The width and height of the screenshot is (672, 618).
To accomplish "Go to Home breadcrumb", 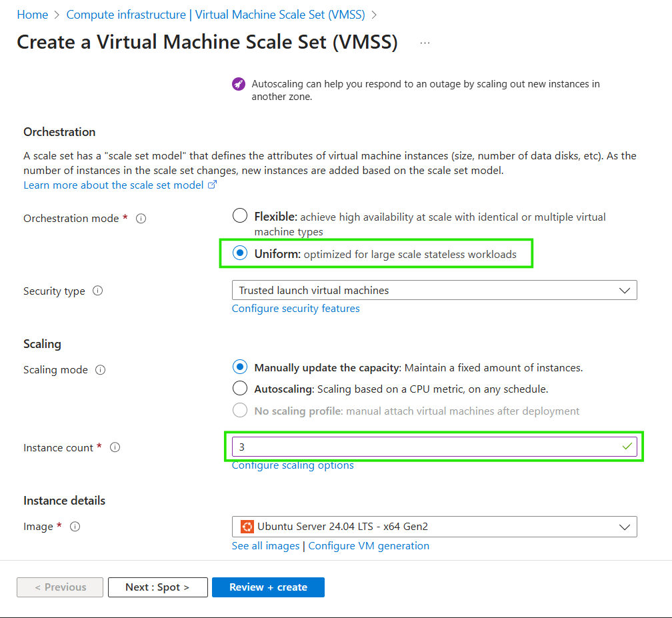I will pos(32,15).
